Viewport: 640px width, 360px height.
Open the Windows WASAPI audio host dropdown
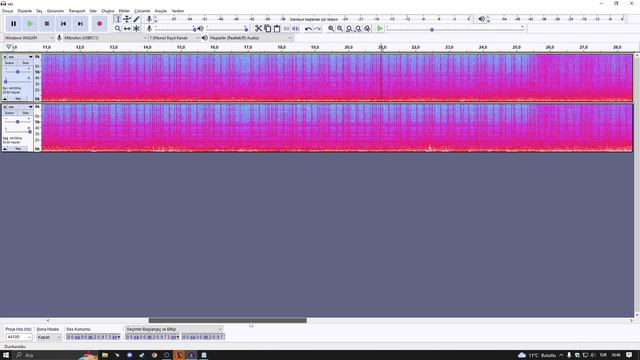(x=29, y=38)
